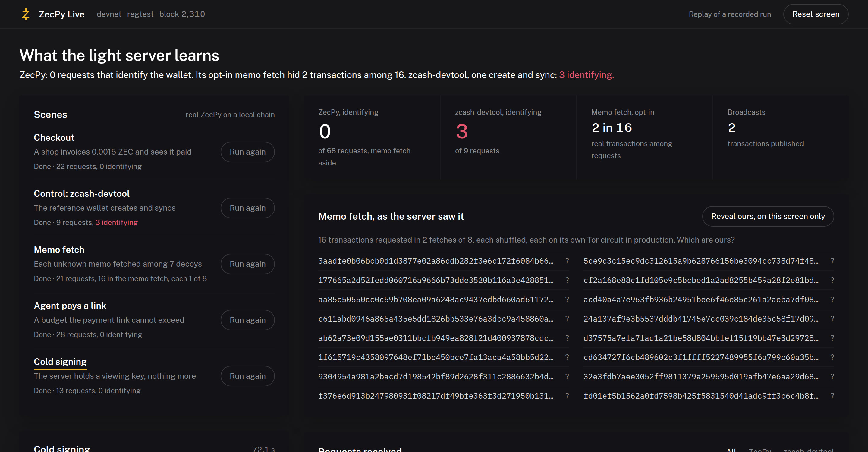Image resolution: width=868 pixels, height=452 pixels.
Task: Click question mark beside hash 5ce9c3c15ec9
Action: (832, 261)
